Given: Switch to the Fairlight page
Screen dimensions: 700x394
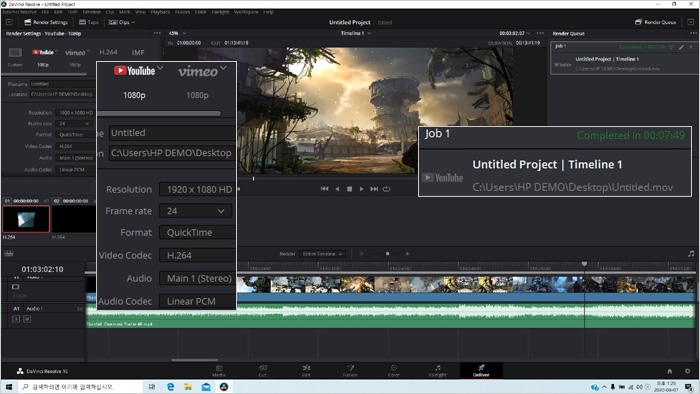Looking at the screenshot, I should pyautogui.click(x=438, y=371).
